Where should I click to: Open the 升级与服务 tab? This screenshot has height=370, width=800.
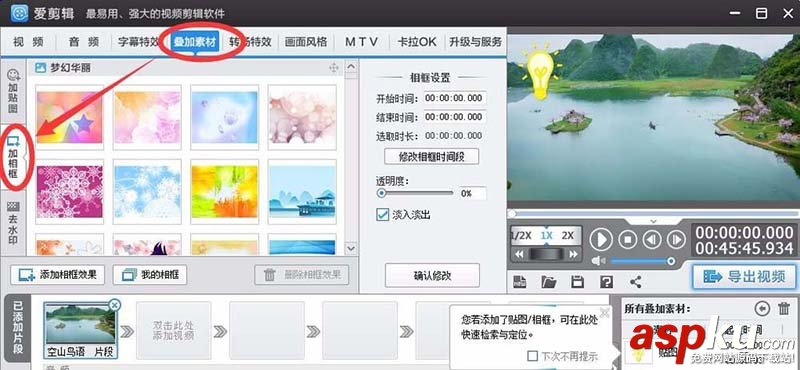(x=475, y=42)
